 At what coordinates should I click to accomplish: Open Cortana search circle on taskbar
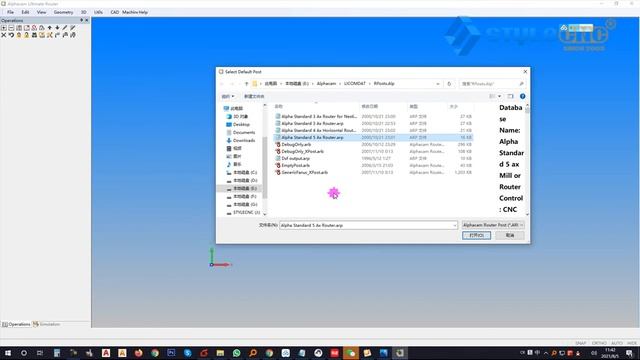[x=24, y=353]
